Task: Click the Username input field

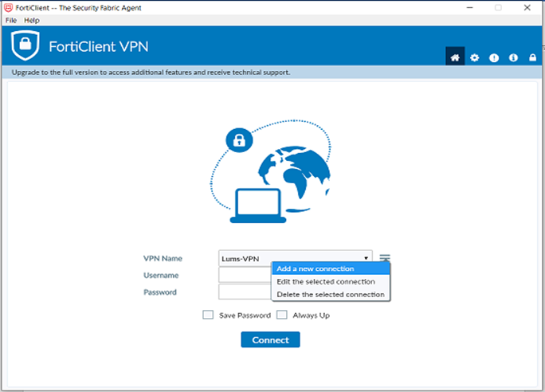Action: click(245, 275)
